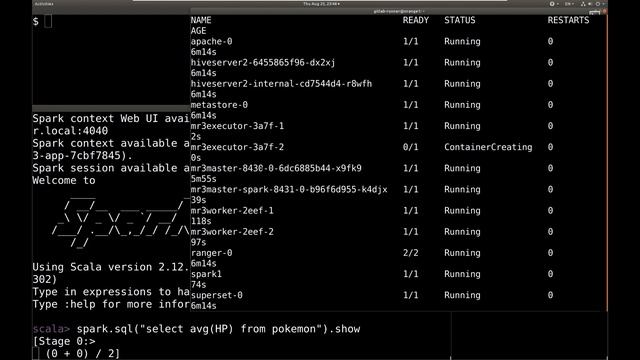Click the 118s age value
The image size is (640, 360).
(201, 221)
